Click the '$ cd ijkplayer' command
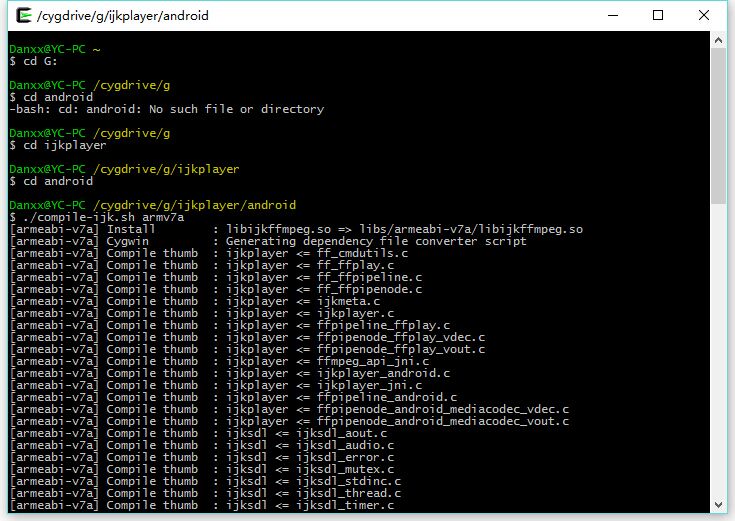This screenshot has width=735, height=521. [x=58, y=145]
